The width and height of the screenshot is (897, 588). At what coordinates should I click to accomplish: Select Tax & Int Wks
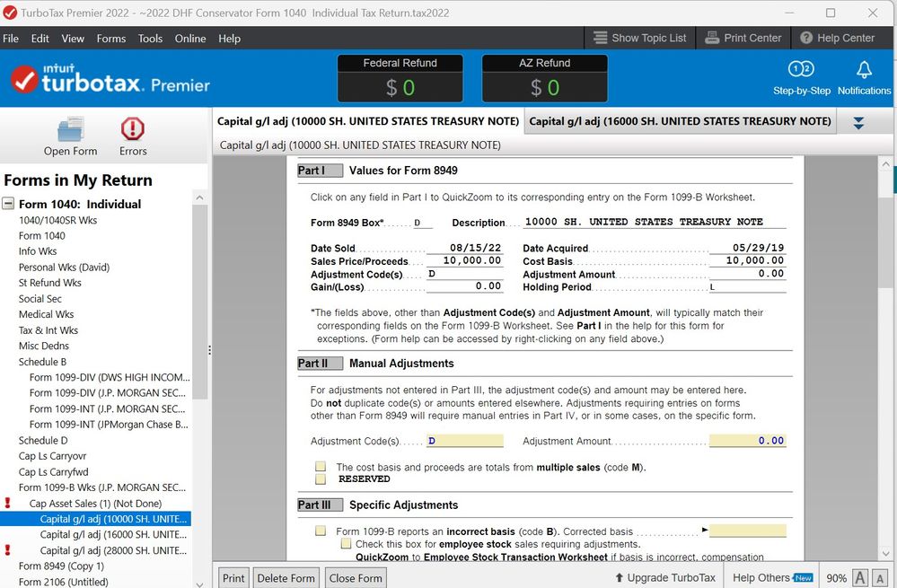tap(48, 330)
